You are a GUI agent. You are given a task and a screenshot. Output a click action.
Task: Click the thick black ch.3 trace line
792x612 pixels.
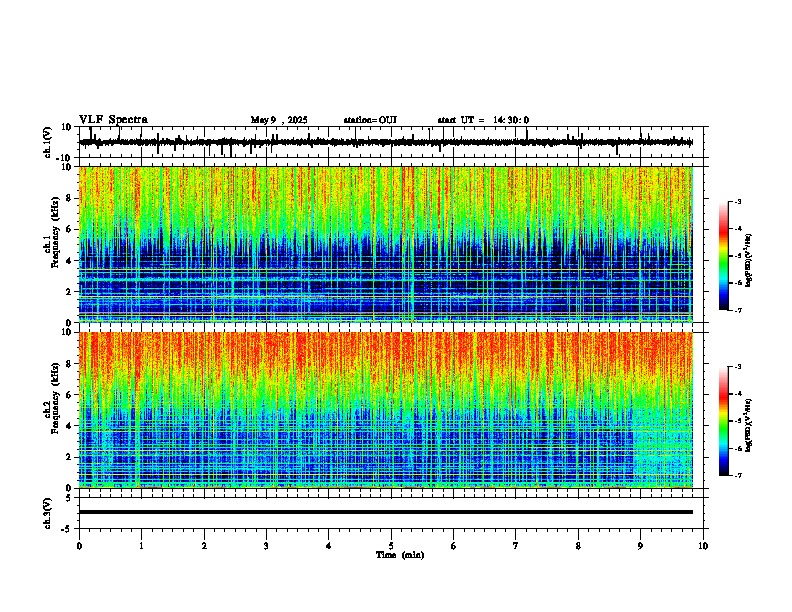(386, 512)
